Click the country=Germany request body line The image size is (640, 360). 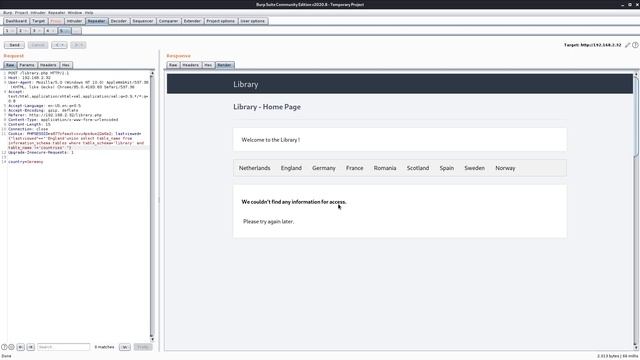coord(25,162)
